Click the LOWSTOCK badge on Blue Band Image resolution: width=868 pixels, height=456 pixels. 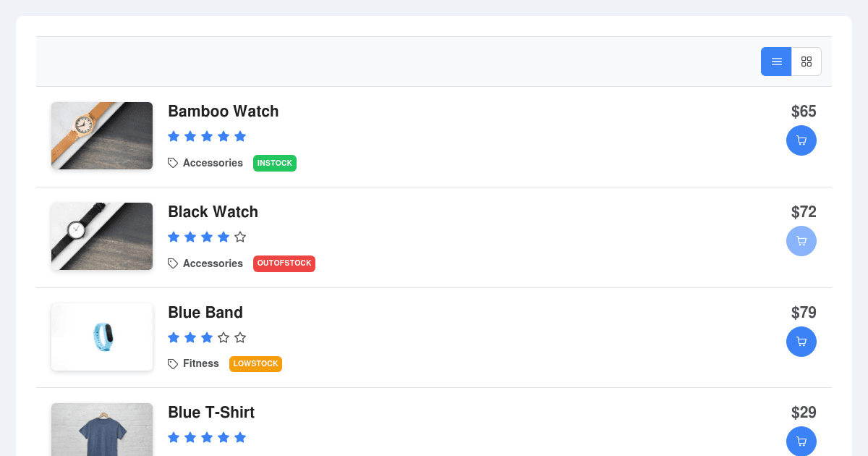click(x=255, y=363)
